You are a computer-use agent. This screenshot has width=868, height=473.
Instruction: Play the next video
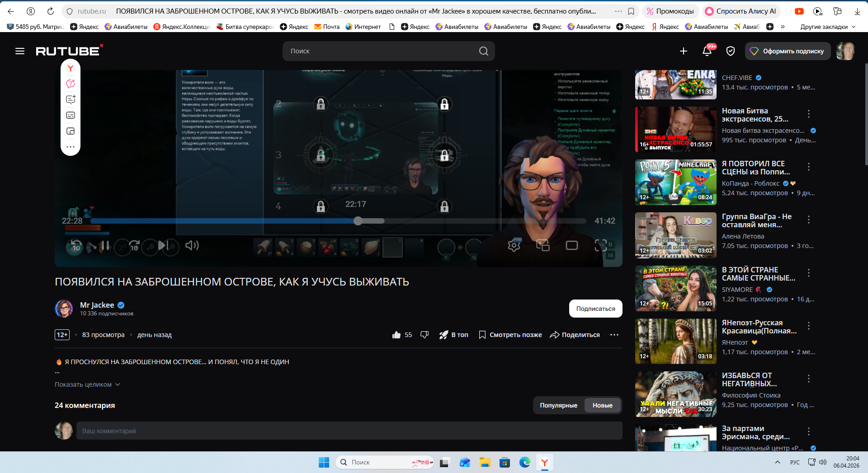pyautogui.click(x=163, y=245)
